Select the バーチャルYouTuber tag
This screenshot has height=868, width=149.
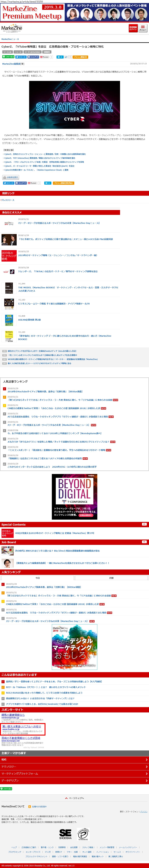click(33, 52)
